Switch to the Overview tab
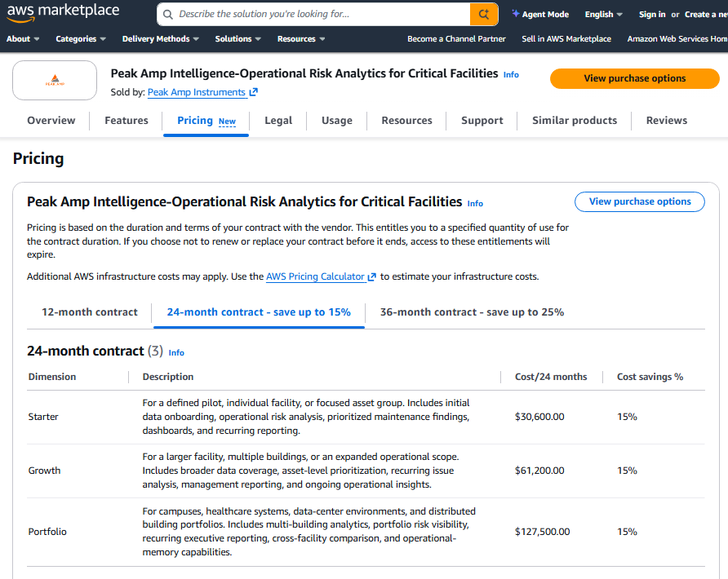728x579 pixels. point(51,121)
